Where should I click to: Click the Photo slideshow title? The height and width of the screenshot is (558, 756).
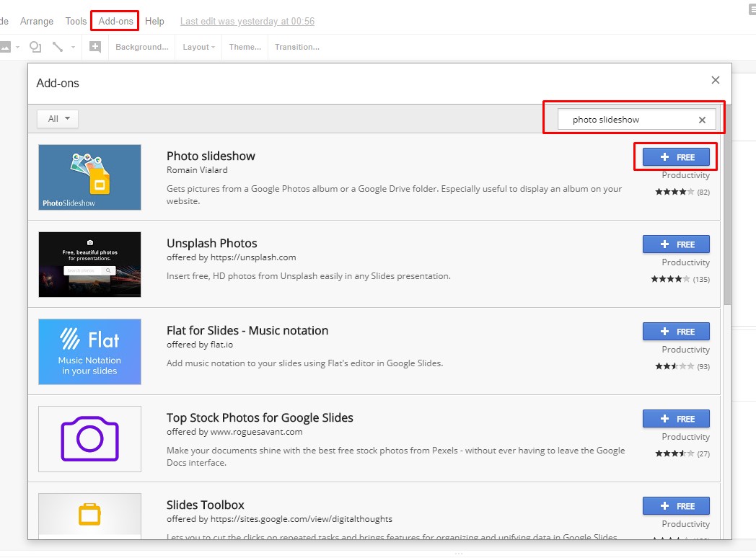[x=211, y=156]
